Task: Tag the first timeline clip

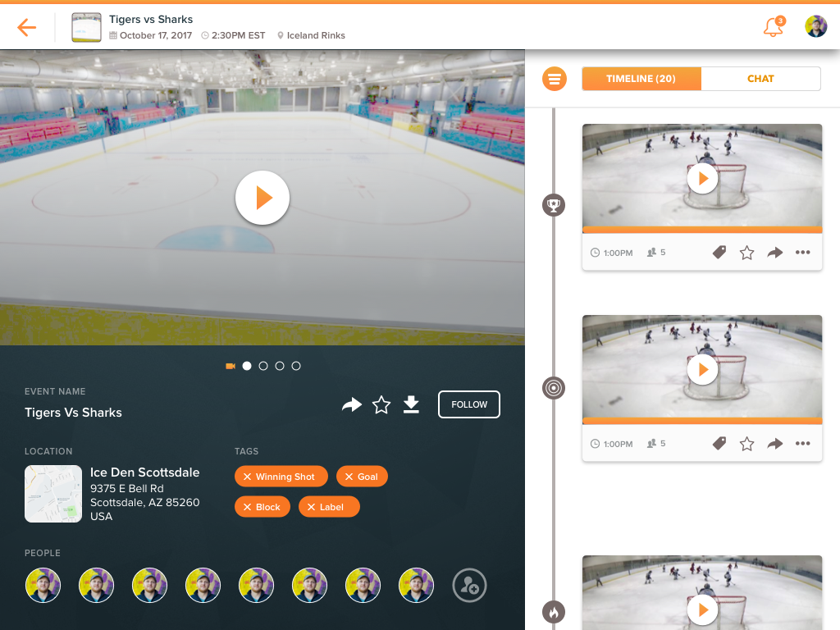Action: click(x=719, y=253)
